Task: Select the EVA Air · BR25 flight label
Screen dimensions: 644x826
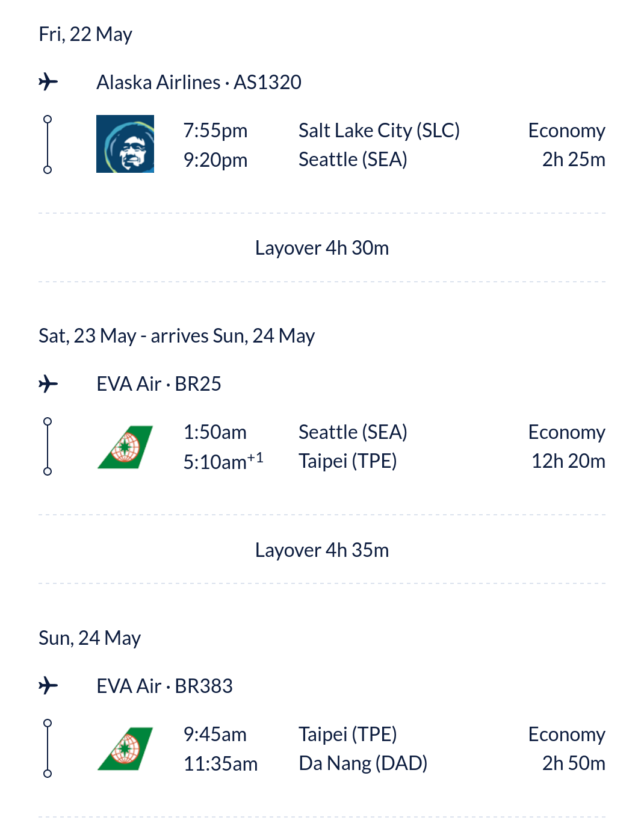Action: pyautogui.click(x=159, y=384)
